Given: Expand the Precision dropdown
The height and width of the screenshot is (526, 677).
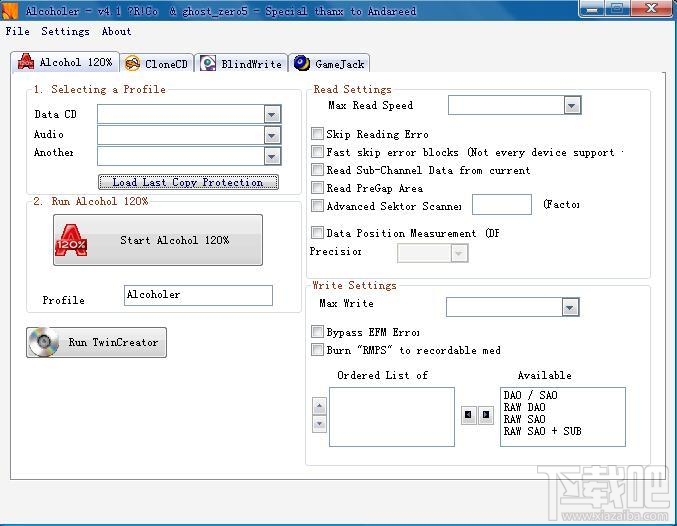Looking at the screenshot, I should (x=459, y=253).
